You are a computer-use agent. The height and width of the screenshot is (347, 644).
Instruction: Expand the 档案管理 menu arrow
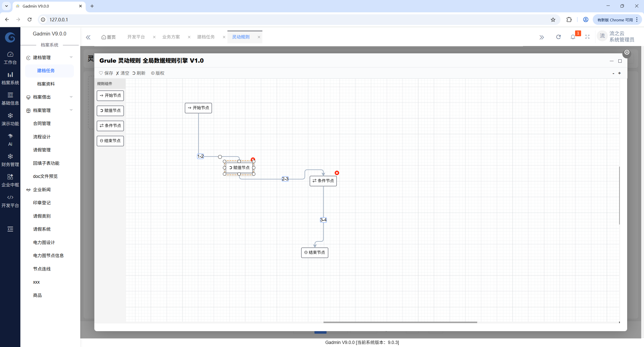71,110
